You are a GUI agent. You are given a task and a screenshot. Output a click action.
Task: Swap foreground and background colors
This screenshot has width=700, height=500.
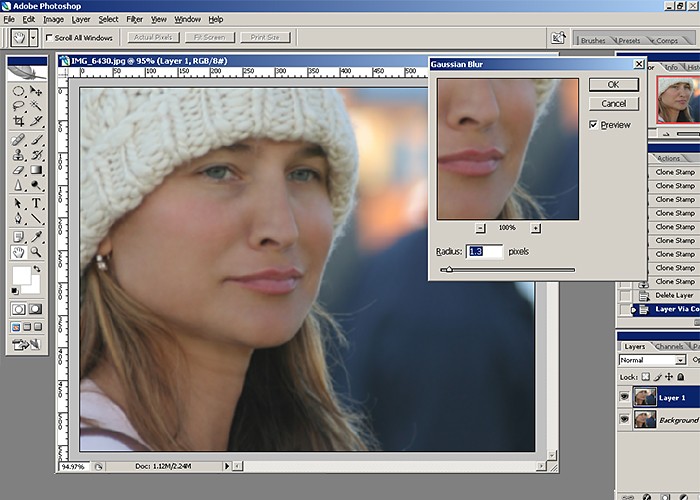tap(37, 269)
